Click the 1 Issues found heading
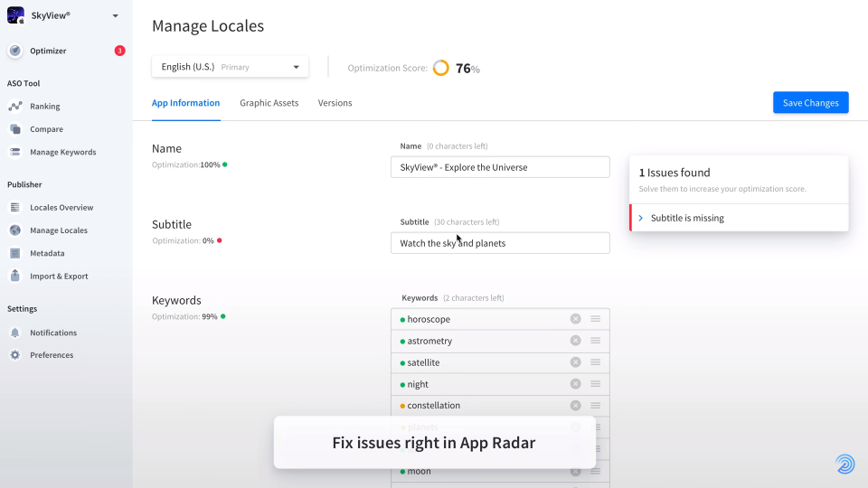 (x=675, y=173)
